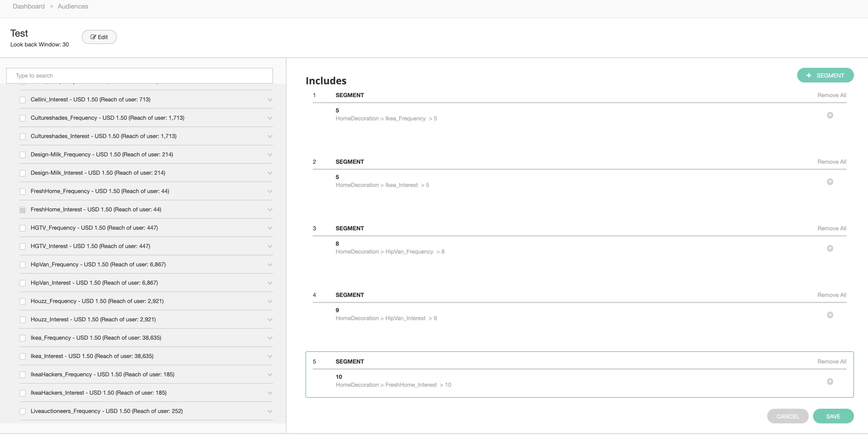Add a new segment with plus button
Screen dimensions: 868x435
tap(825, 75)
